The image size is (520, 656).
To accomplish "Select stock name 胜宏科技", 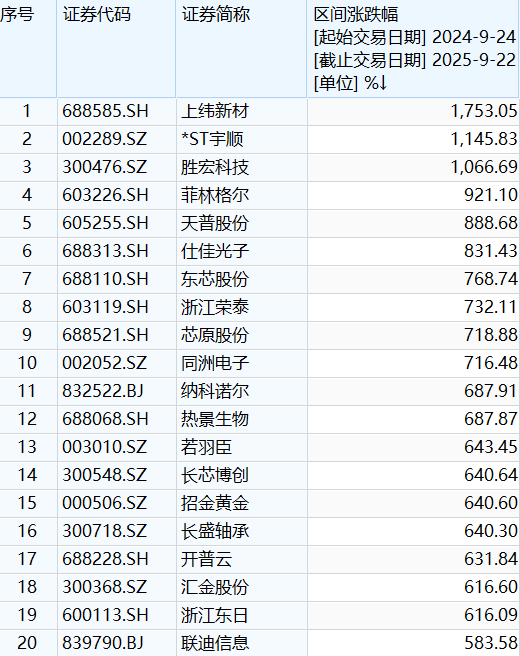I will pos(215,167).
